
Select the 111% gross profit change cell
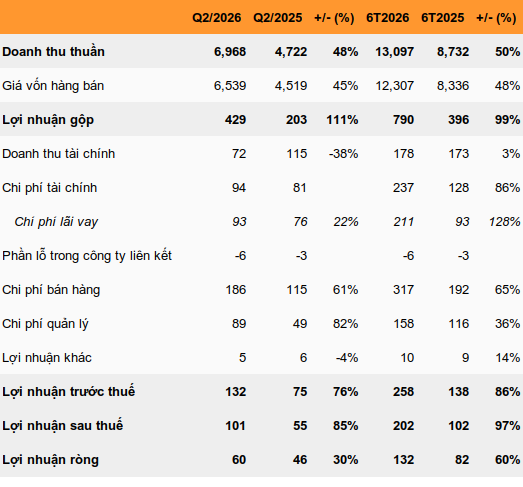tap(342, 120)
